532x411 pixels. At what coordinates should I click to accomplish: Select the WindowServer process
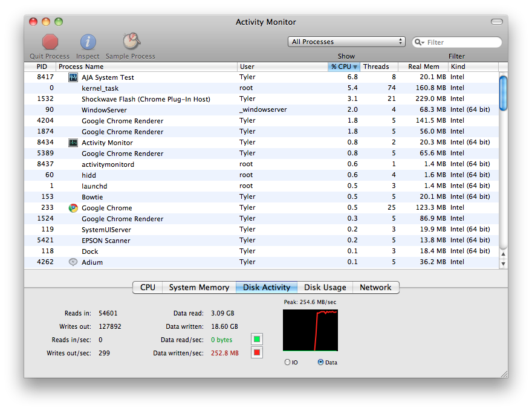tap(261, 110)
